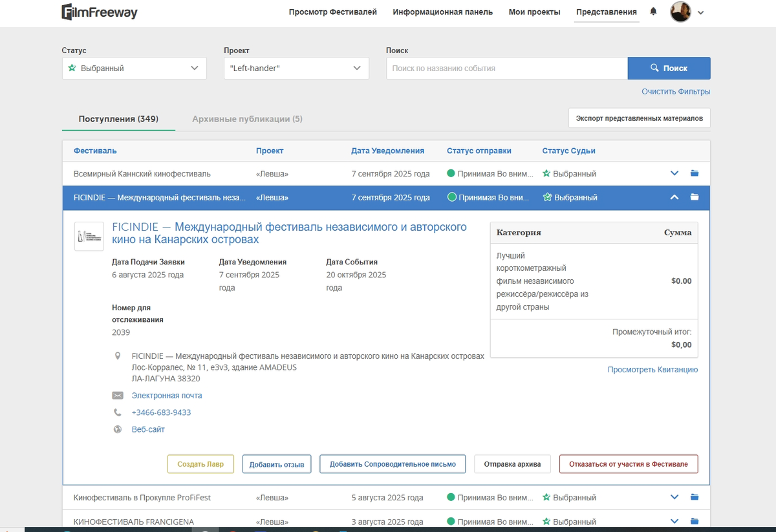
Task: Click the envelope icon beside Электронная почта
Action: (117, 396)
